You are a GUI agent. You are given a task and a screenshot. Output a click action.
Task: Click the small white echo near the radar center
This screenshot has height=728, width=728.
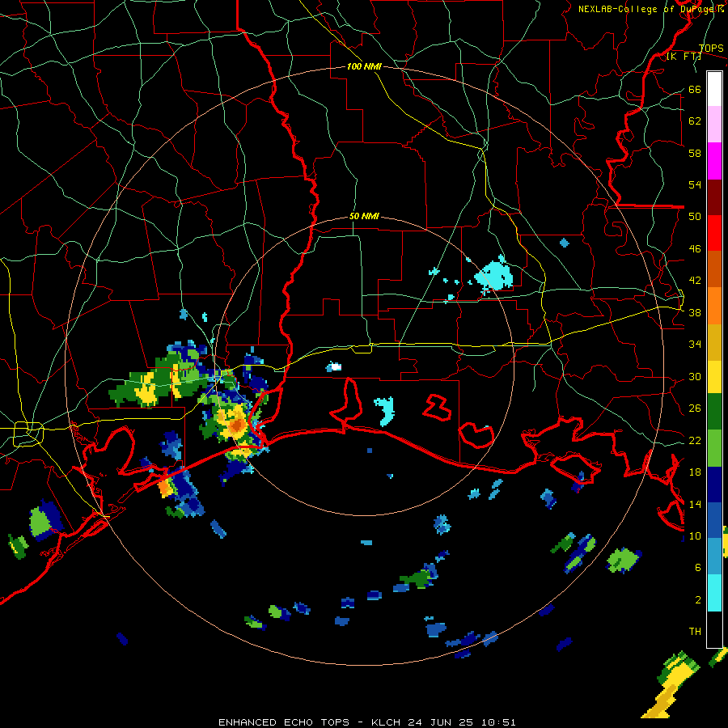pos(334,366)
